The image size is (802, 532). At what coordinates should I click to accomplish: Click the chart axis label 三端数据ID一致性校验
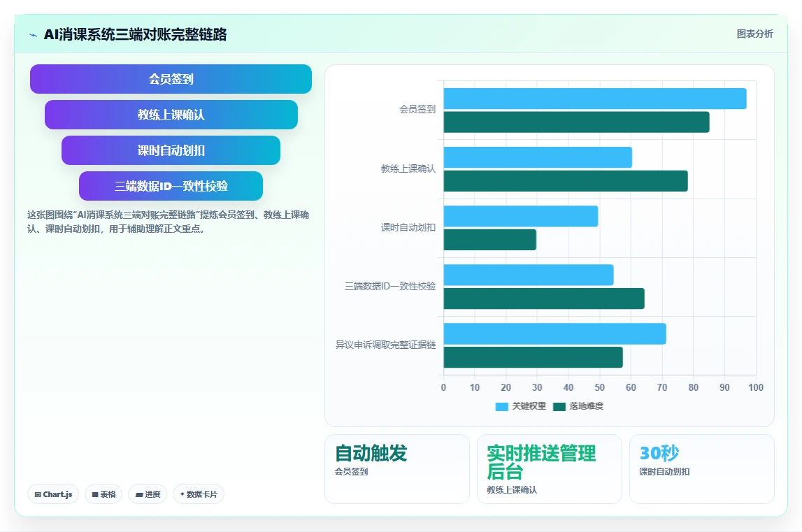point(390,287)
